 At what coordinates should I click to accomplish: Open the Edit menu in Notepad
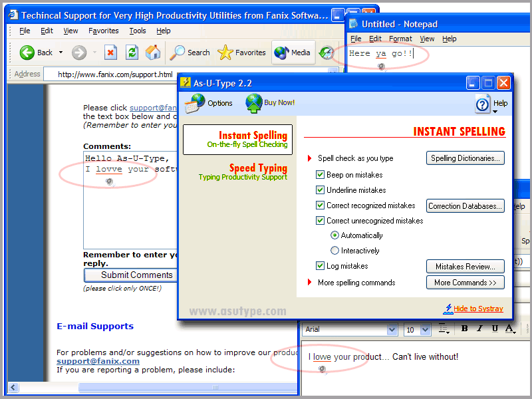pos(375,39)
